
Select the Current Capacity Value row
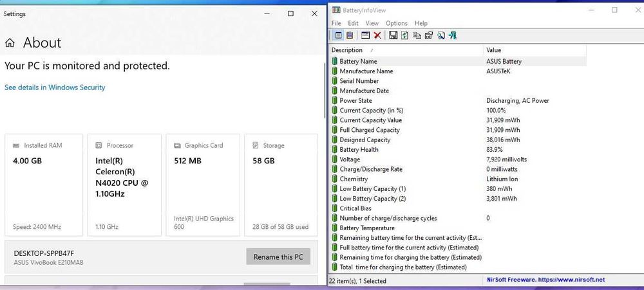[x=458, y=120]
